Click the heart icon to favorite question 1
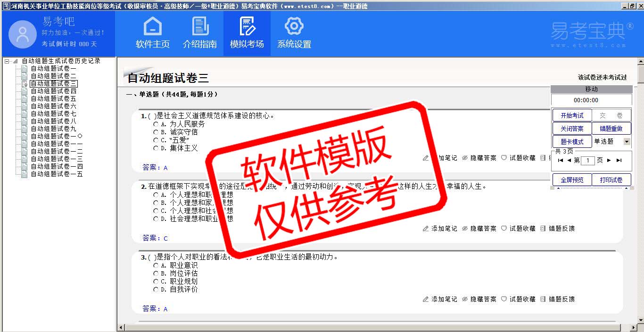This screenshot has height=332, width=644. (x=504, y=158)
